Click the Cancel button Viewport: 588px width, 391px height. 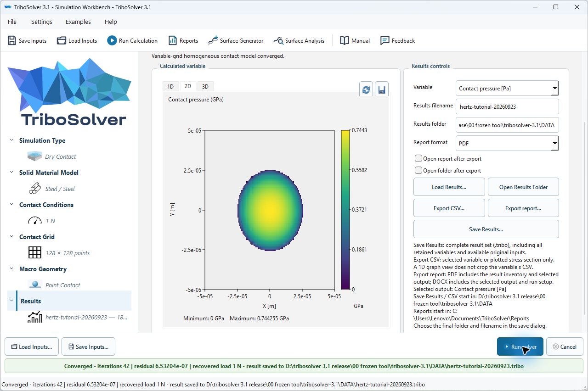point(565,346)
